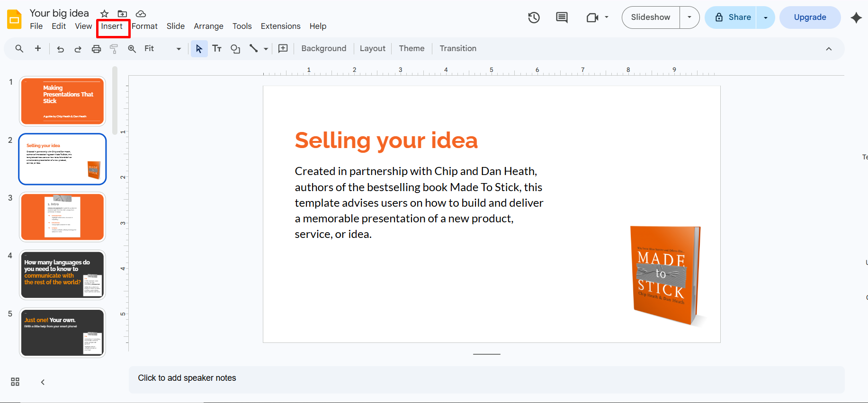The height and width of the screenshot is (403, 868).
Task: Click the body paragraph about Chip and Dan Heath
Action: point(419,202)
